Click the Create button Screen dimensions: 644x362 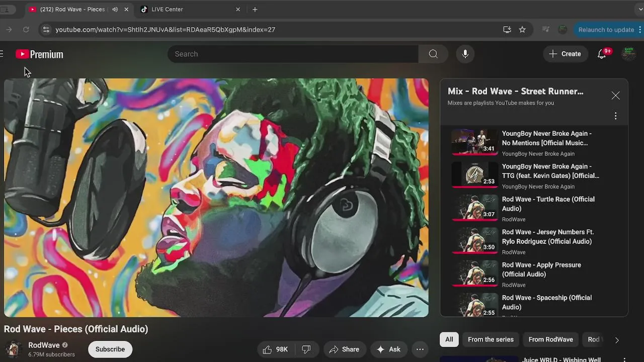point(565,54)
